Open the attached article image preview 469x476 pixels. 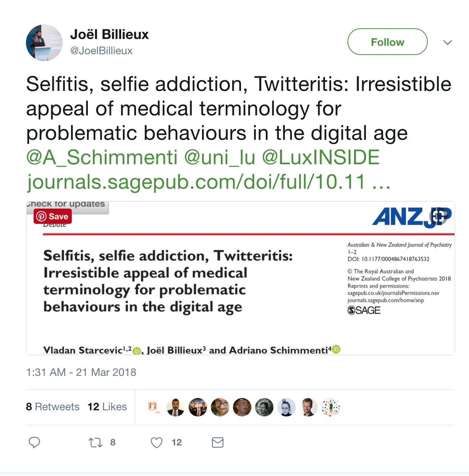[x=241, y=278]
